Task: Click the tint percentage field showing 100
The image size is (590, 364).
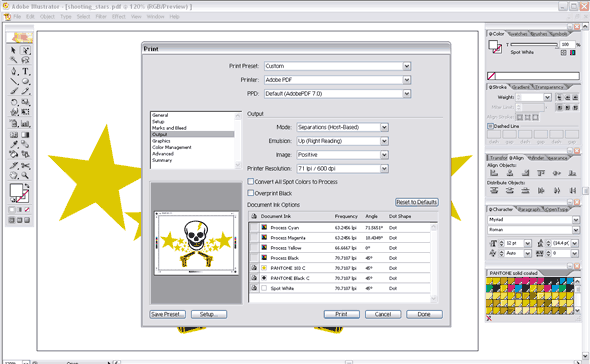Action: pos(567,44)
